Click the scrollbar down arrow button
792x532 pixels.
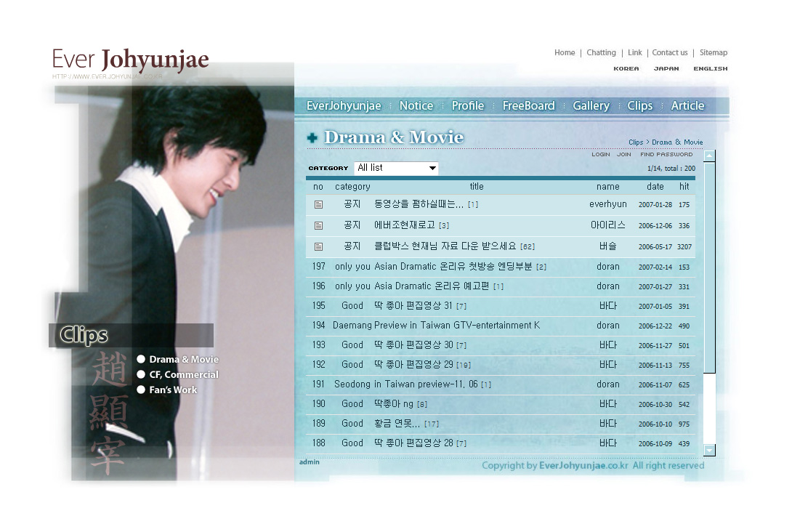pyautogui.click(x=709, y=450)
